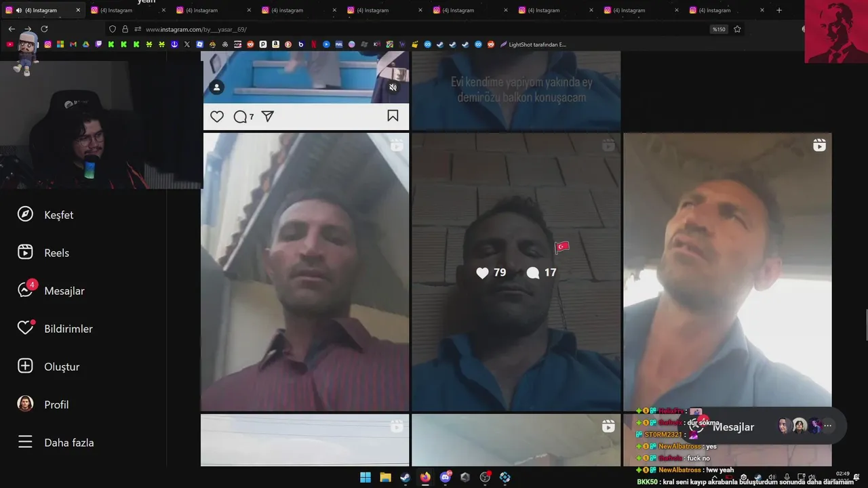Open File Explorer from the taskbar

pos(385,477)
